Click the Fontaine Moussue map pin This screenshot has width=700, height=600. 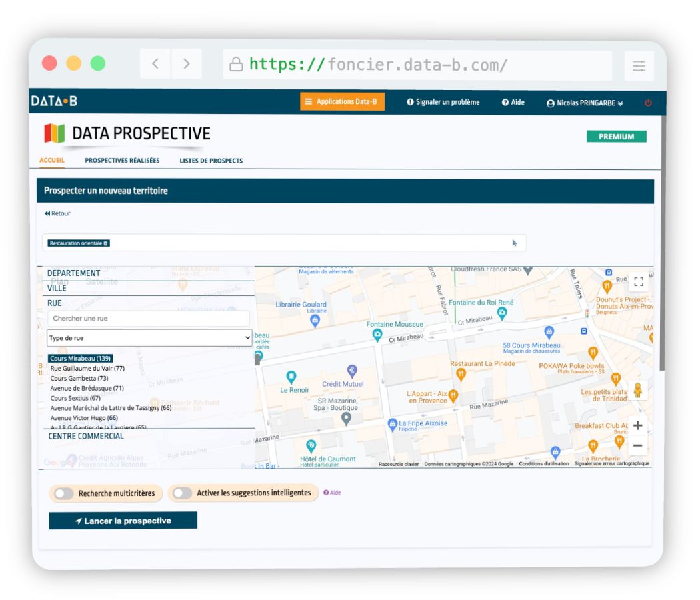[x=377, y=335]
